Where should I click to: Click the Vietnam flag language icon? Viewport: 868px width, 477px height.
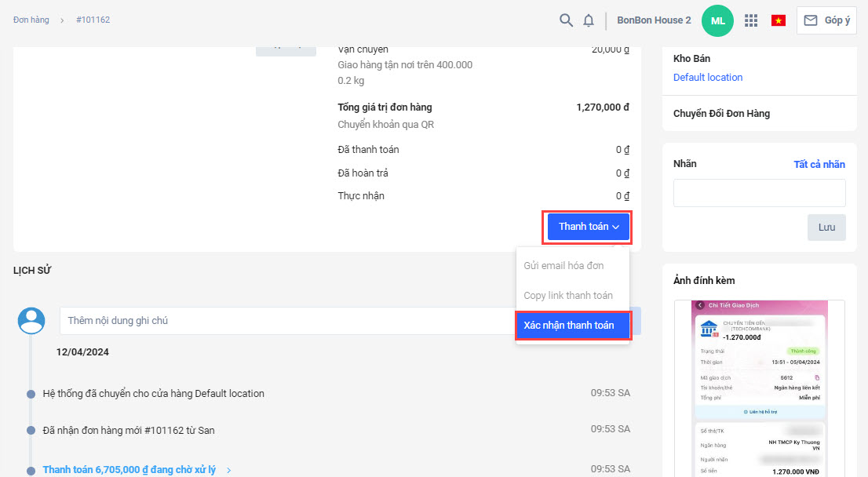pyautogui.click(x=779, y=20)
